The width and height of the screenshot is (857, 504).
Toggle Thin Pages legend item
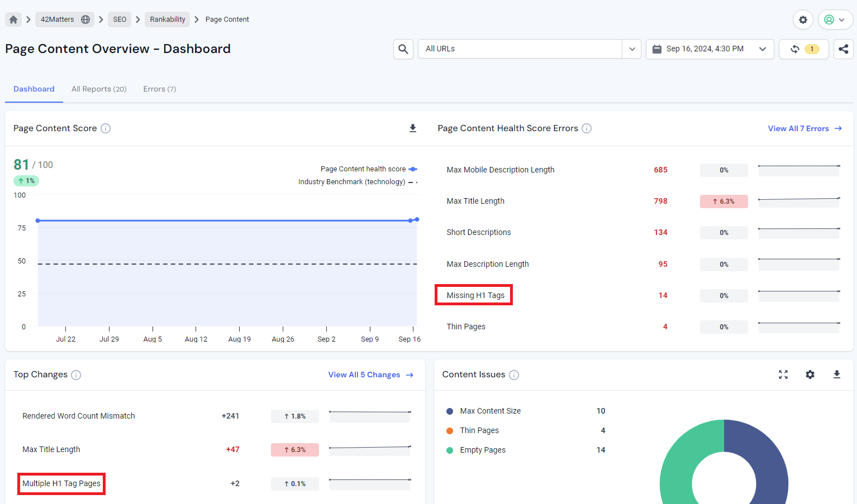point(473,431)
